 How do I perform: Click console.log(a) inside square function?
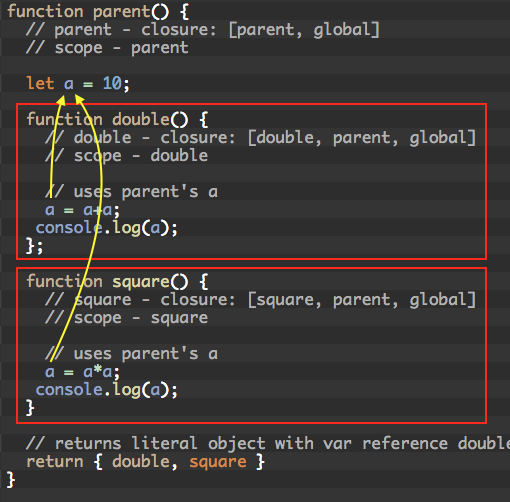[107, 390]
